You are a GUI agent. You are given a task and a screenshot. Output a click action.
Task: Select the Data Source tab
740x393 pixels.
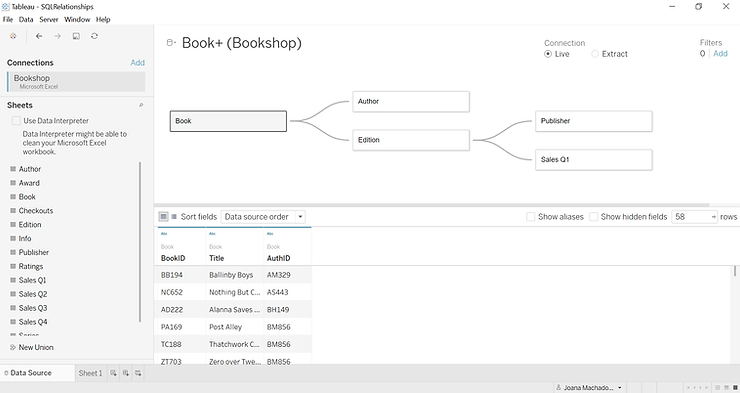tap(37, 373)
